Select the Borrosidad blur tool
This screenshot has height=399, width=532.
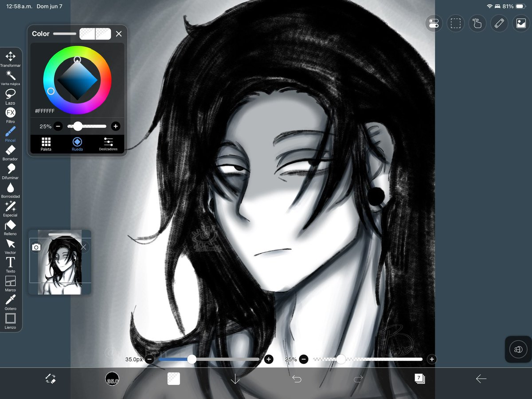tap(10, 190)
